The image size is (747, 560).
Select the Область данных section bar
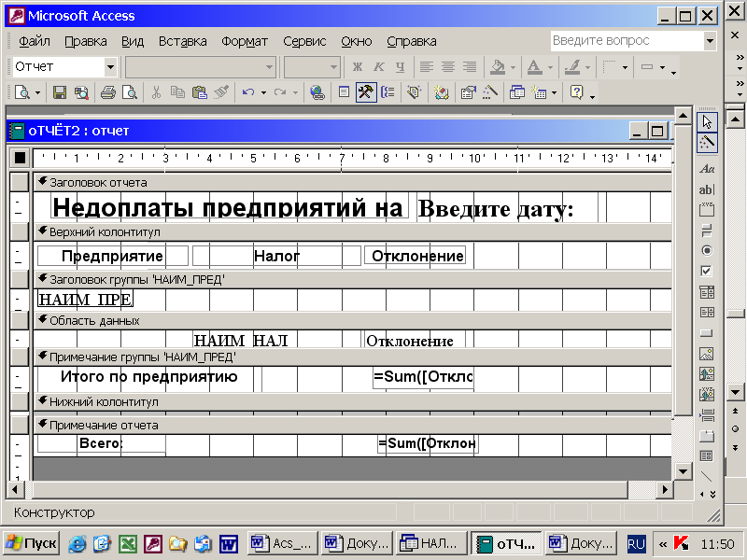pyautogui.click(x=353, y=320)
